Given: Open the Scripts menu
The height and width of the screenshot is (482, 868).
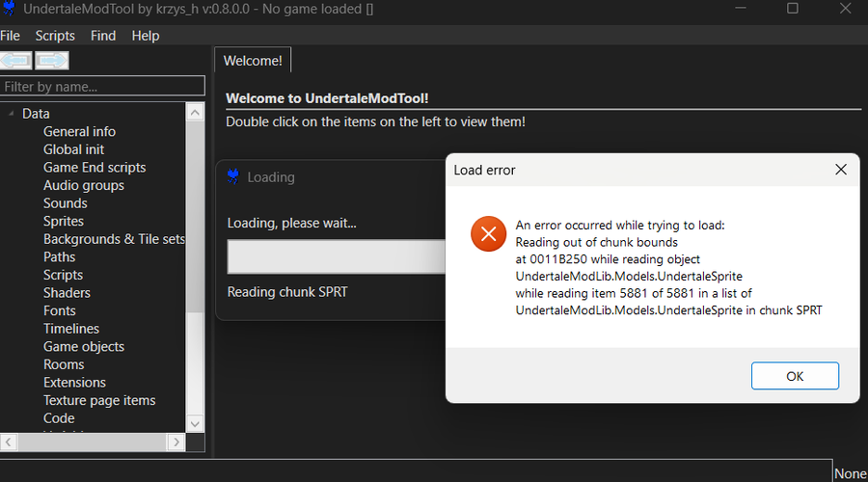Looking at the screenshot, I should 55,36.
